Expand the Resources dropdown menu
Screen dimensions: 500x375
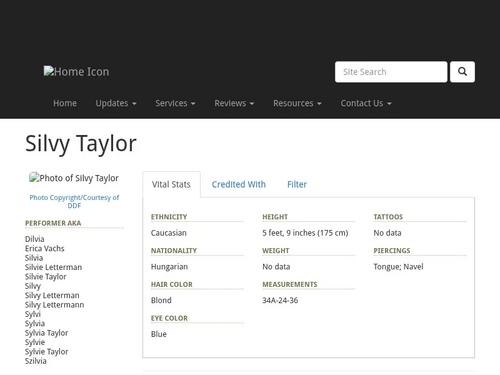coord(297,103)
